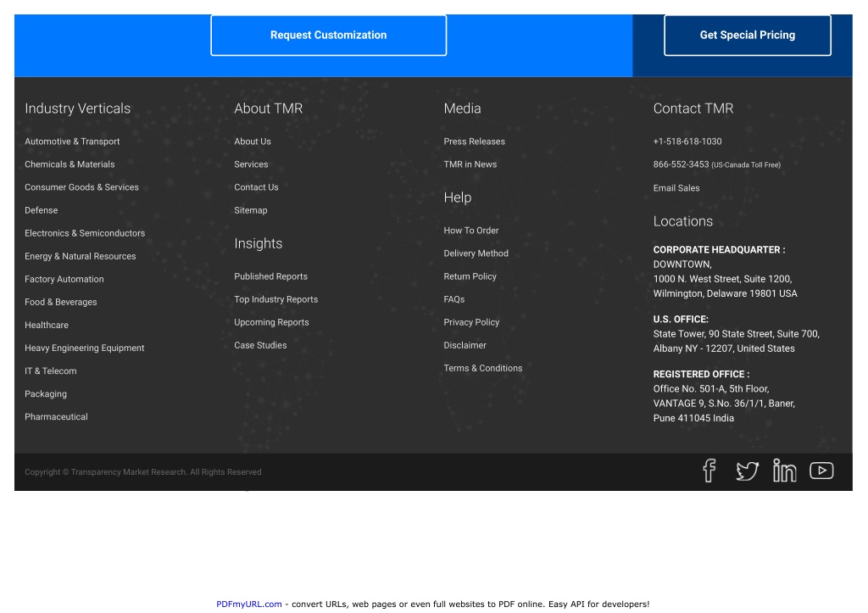This screenshot has height=613, width=868.
Task: Open the YouTube play icon
Action: coord(821,471)
